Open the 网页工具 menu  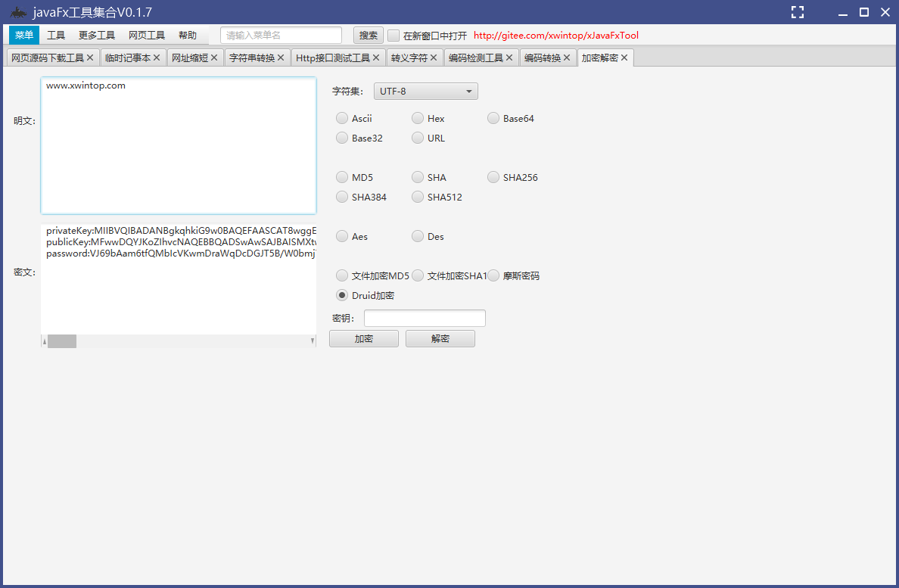147,35
